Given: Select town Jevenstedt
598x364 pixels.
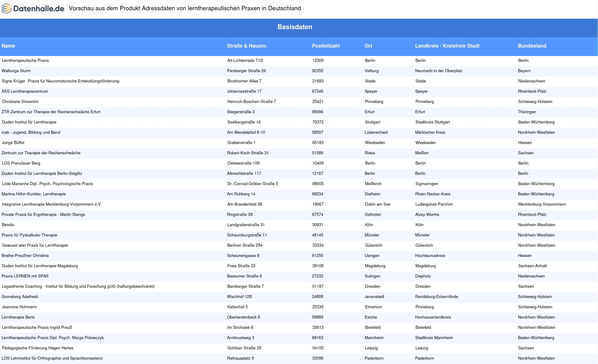Looking at the screenshot, I should (x=374, y=297).
